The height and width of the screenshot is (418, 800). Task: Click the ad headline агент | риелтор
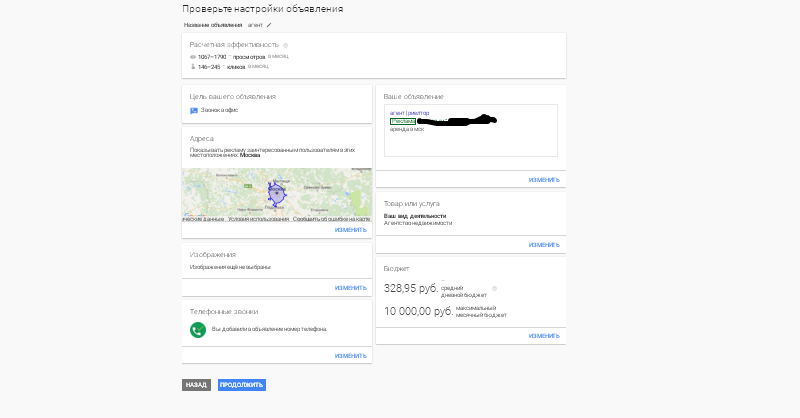pos(409,113)
